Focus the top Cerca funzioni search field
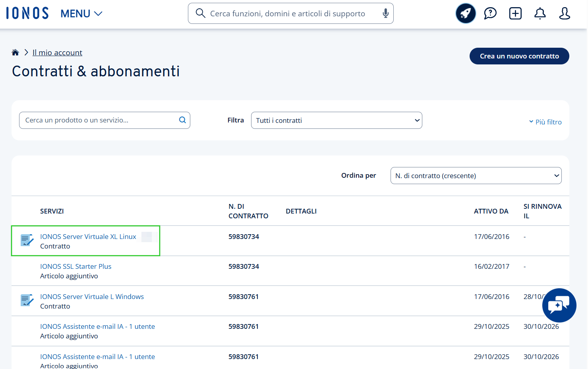 pyautogui.click(x=290, y=14)
